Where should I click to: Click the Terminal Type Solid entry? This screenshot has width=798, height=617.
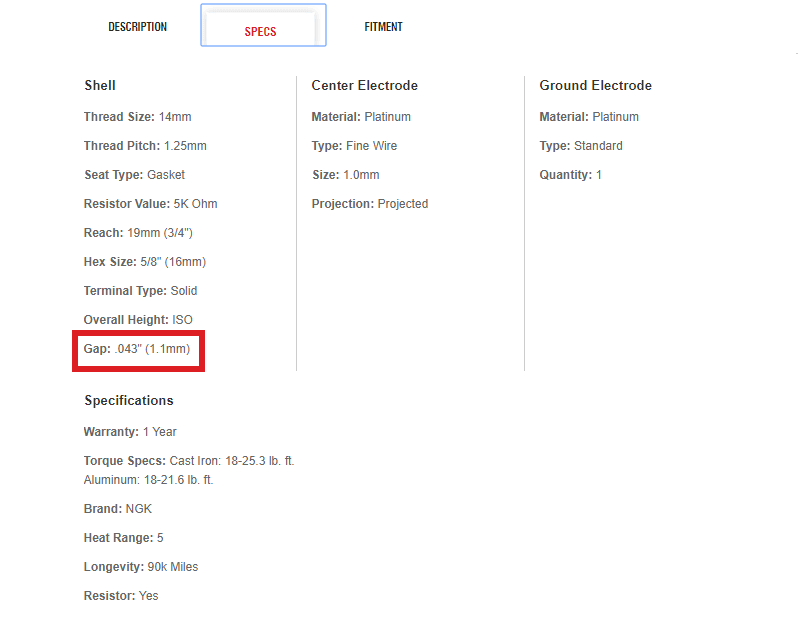tap(140, 291)
